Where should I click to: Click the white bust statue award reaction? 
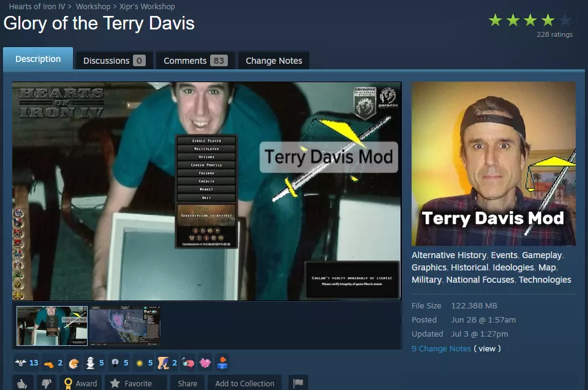[x=94, y=362]
